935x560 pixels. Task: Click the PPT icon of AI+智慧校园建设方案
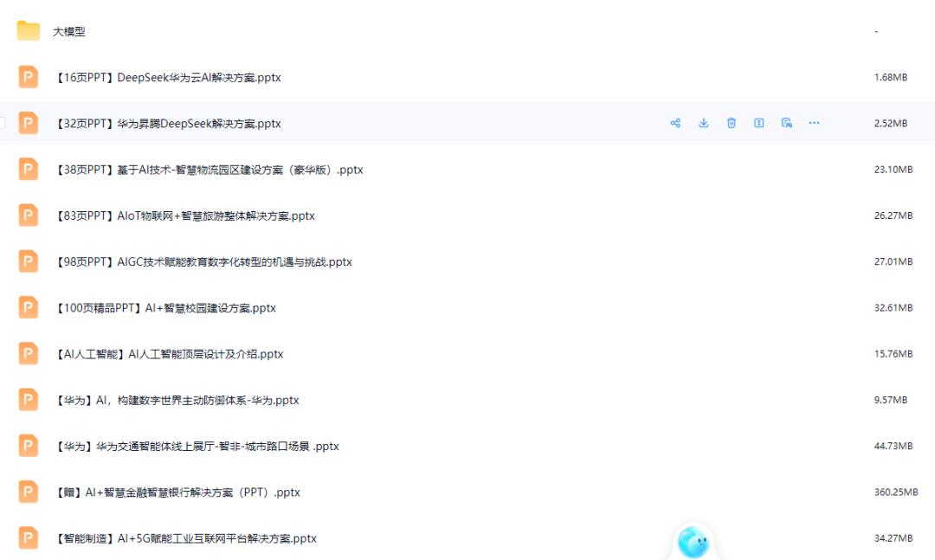point(28,308)
